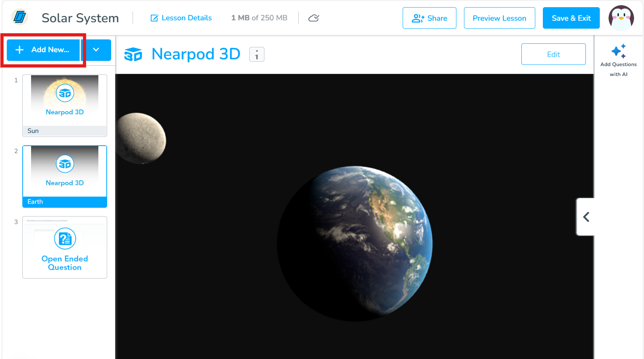Click the Lesson Details pencil icon
The width and height of the screenshot is (644, 359).
pyautogui.click(x=155, y=18)
